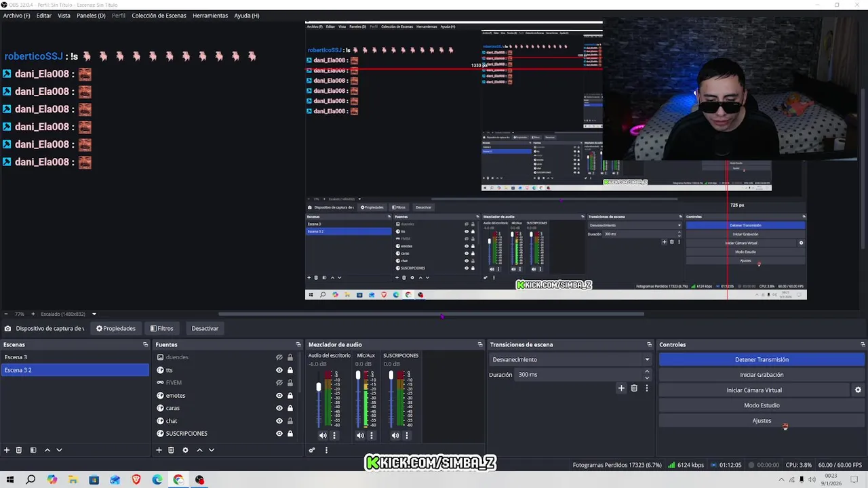868x488 pixels.
Task: Mute the Mic/Aux channel speaker icon
Action: click(360, 436)
